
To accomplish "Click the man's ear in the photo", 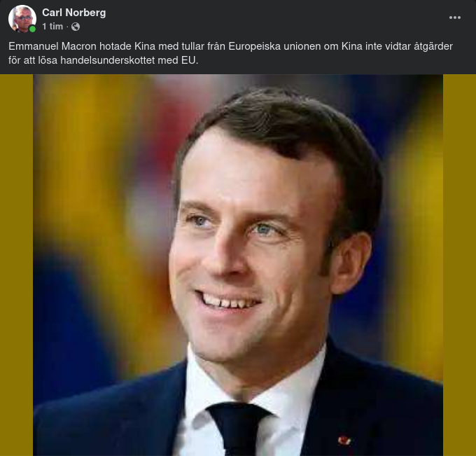I will pyautogui.click(x=353, y=263).
